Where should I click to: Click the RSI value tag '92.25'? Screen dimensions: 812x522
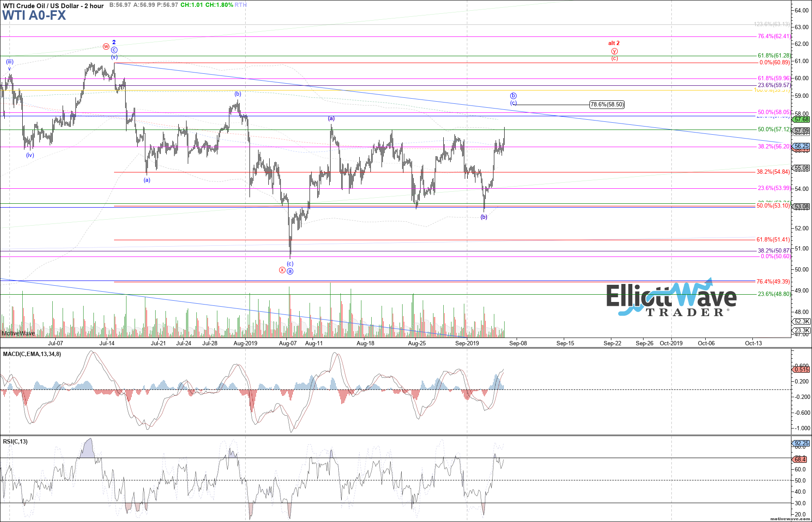(801, 443)
